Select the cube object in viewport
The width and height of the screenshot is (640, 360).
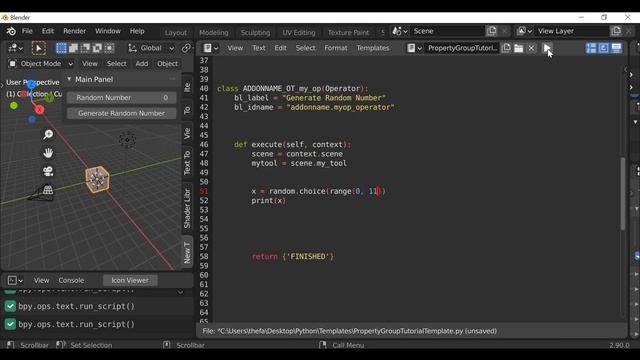click(98, 179)
